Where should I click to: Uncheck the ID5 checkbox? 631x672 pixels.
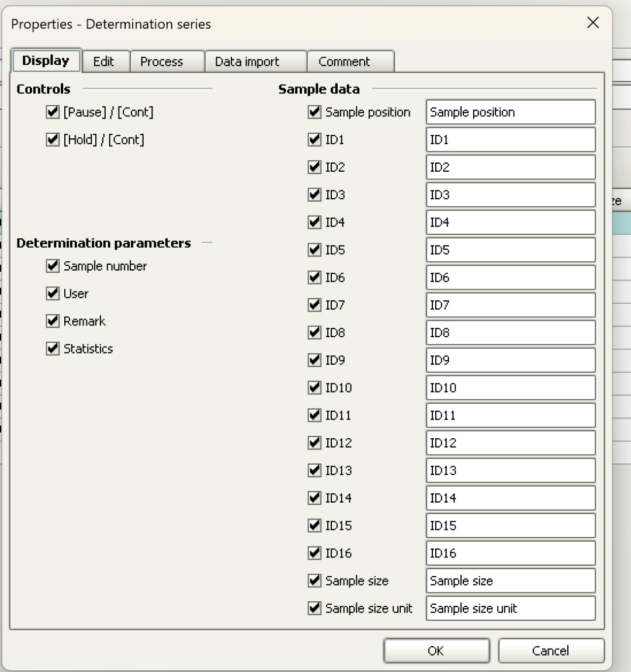(x=314, y=250)
